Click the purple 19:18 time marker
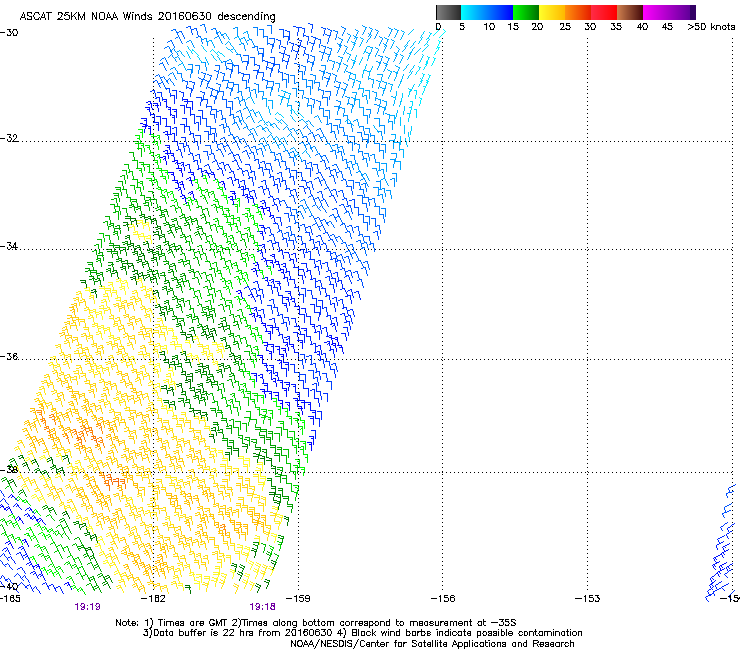Screen dimensions: 740x650 262,607
